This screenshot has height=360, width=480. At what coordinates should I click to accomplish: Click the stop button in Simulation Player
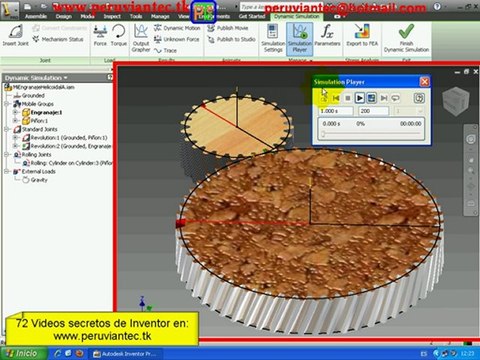[348, 98]
